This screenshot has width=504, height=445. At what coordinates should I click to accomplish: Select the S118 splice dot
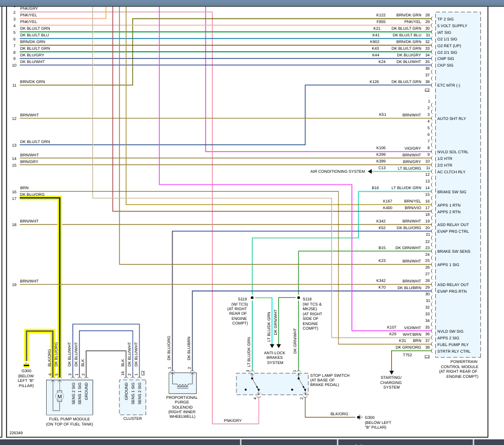(x=298, y=298)
